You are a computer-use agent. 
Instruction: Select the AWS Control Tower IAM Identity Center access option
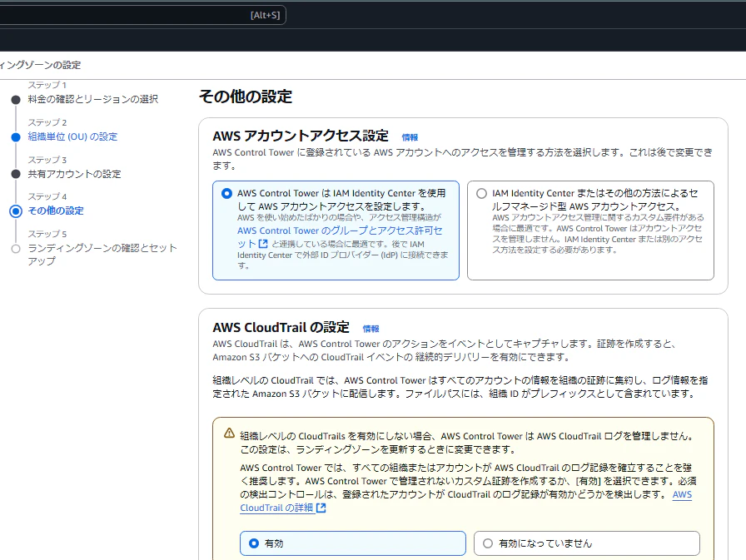227,194
